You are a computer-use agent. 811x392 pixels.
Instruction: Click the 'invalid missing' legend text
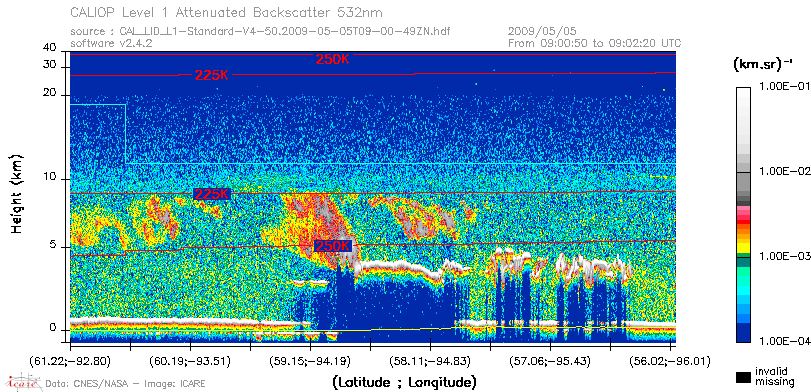point(774,376)
